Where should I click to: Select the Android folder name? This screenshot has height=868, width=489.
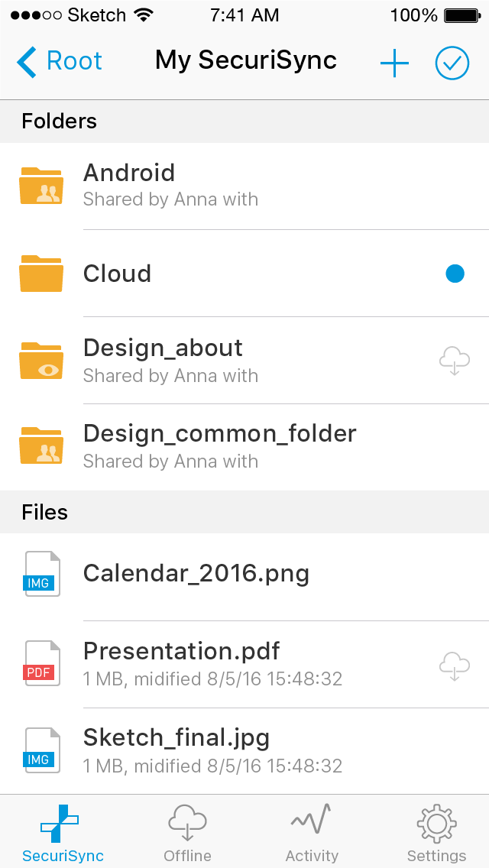click(129, 173)
